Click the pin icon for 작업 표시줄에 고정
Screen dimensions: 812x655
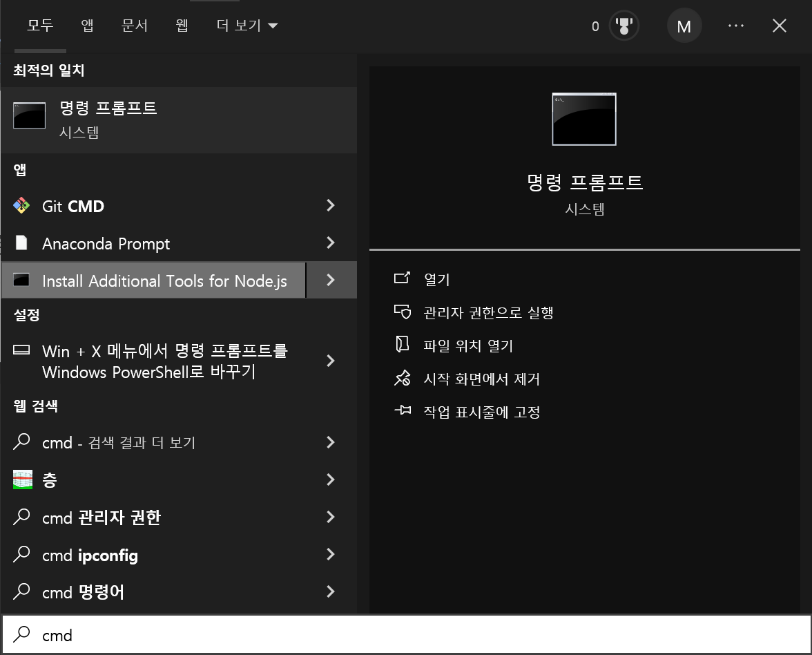(x=403, y=411)
